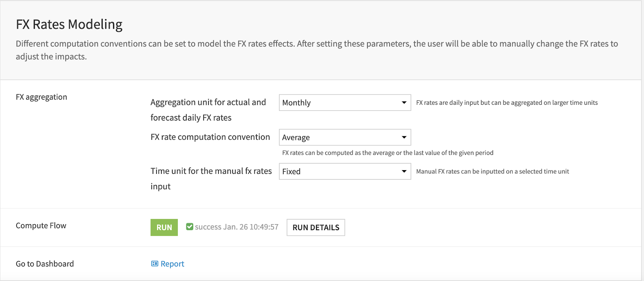Image resolution: width=644 pixels, height=281 pixels.
Task: Click the Manual FX rates helper text
Action: 492,172
